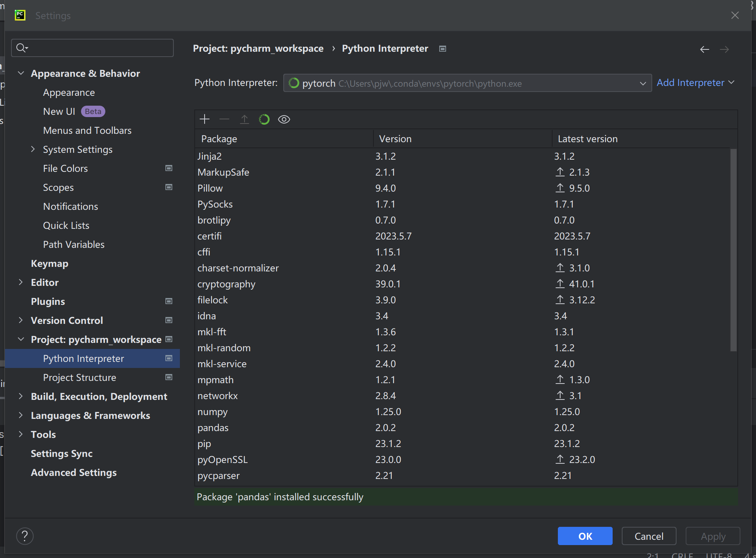Open the Appearance settings page
Image resolution: width=756 pixels, height=558 pixels.
[x=69, y=92]
